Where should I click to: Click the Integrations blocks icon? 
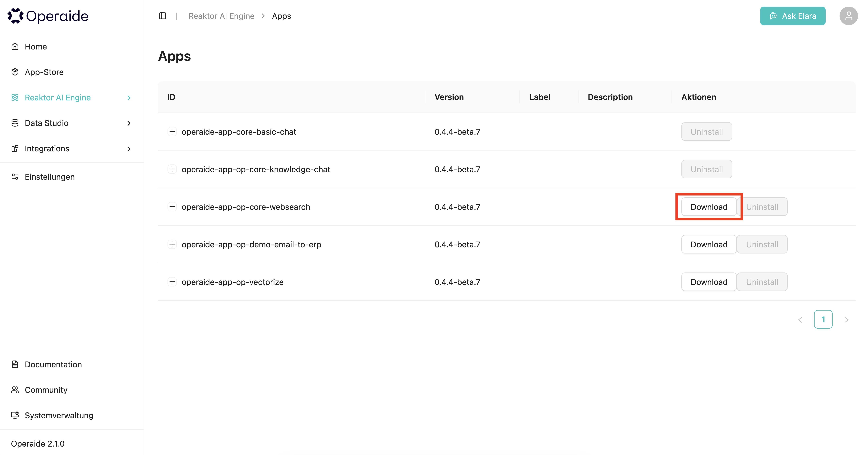pos(15,148)
